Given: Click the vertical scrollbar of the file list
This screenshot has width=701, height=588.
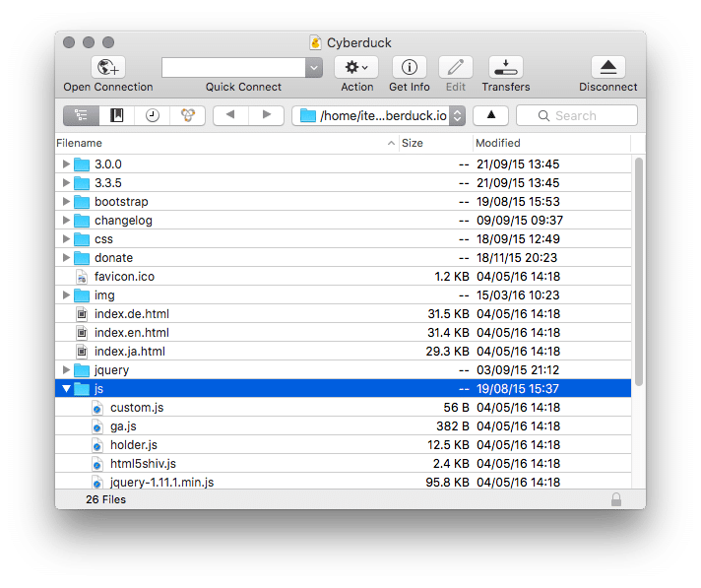Looking at the screenshot, I should coord(638,266).
